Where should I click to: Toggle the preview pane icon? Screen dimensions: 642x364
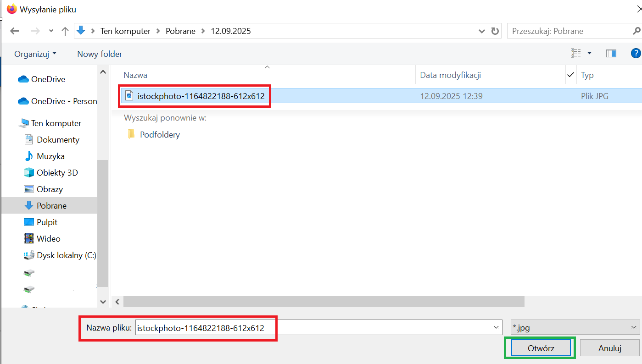click(x=611, y=54)
